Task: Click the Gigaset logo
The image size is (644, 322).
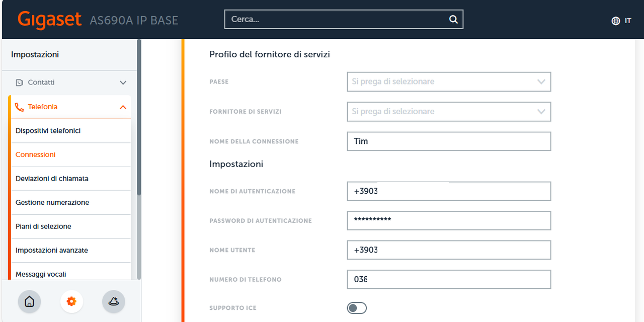Action: [49, 20]
